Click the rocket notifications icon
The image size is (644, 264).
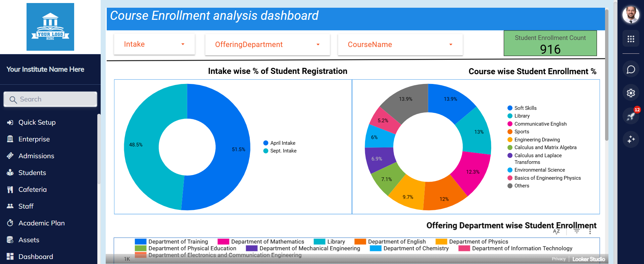click(x=631, y=116)
